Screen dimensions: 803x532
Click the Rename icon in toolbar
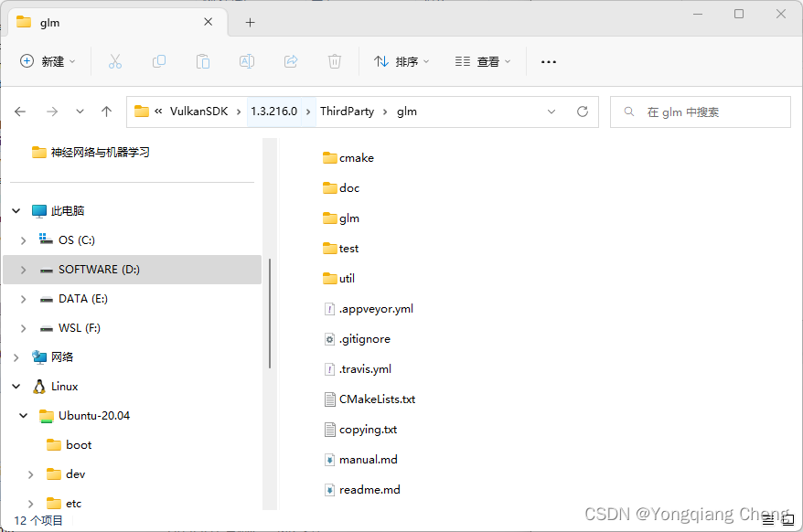point(247,61)
